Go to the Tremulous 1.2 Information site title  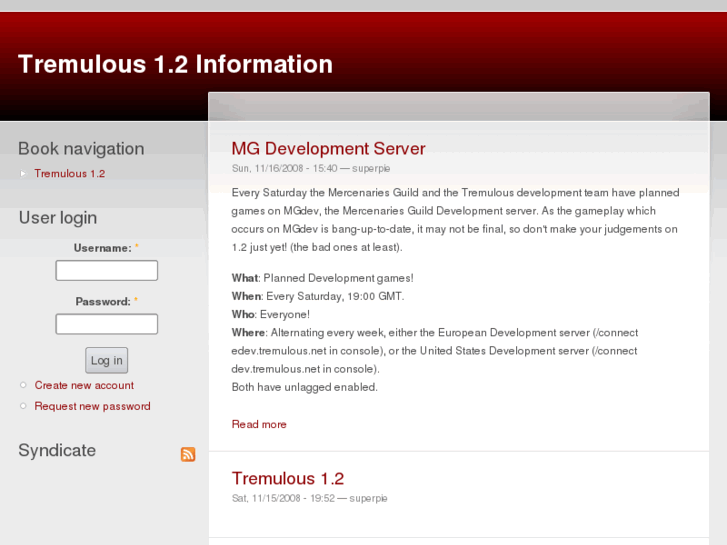pyautogui.click(x=175, y=64)
